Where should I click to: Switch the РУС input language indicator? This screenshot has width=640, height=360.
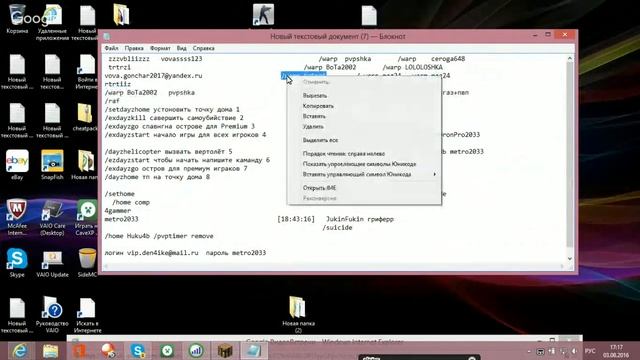pos(590,351)
